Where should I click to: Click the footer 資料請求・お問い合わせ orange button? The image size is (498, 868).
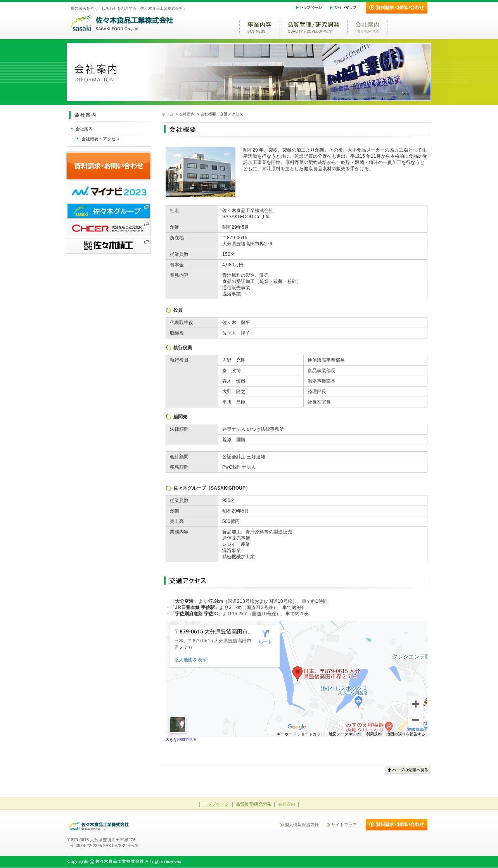(x=396, y=825)
